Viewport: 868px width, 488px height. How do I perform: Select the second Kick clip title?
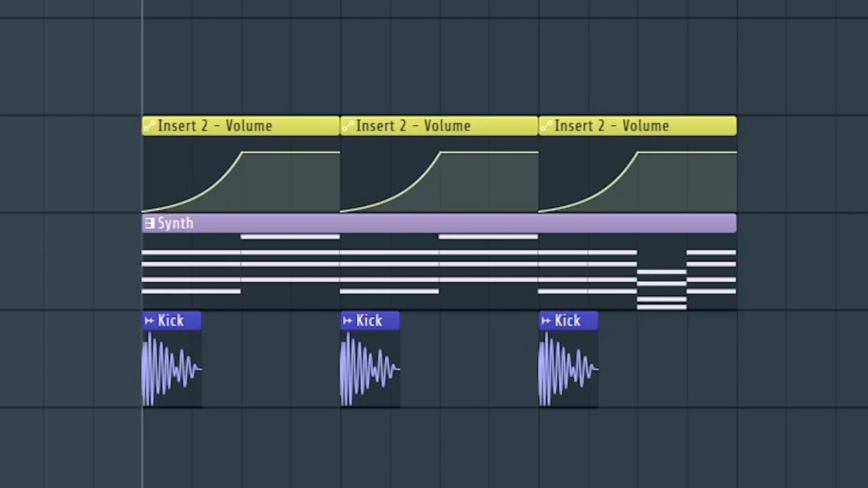pos(370,321)
